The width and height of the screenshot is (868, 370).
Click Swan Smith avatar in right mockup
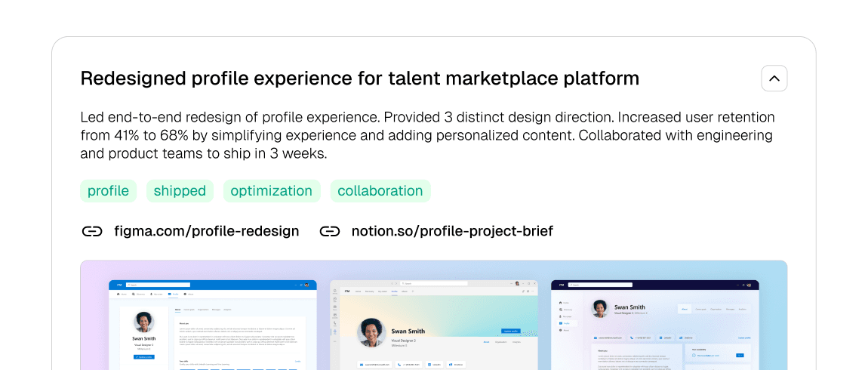[600, 309]
